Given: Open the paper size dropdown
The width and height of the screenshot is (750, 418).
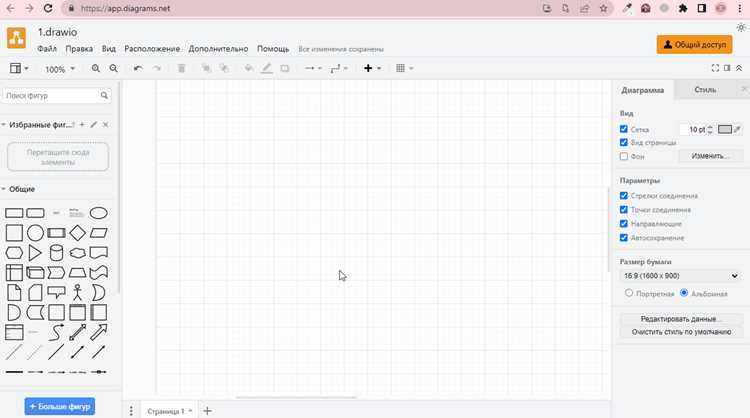Looking at the screenshot, I should click(681, 276).
